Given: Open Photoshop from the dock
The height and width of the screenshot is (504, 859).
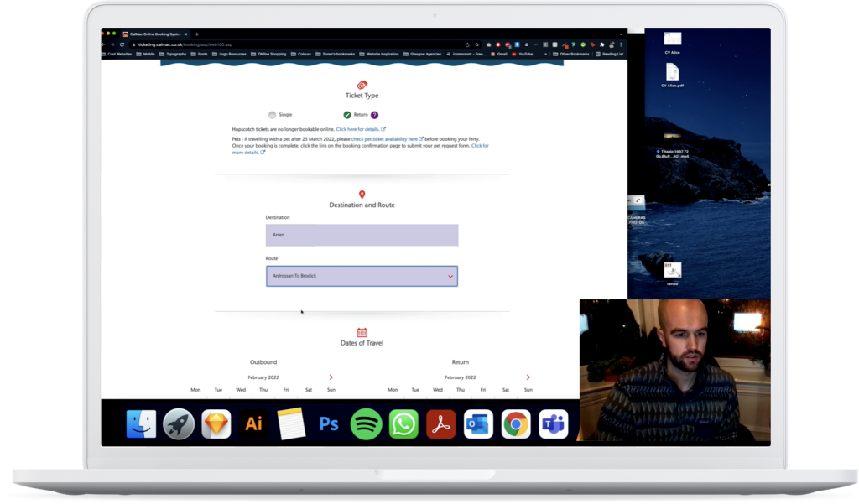Looking at the screenshot, I should click(x=328, y=424).
